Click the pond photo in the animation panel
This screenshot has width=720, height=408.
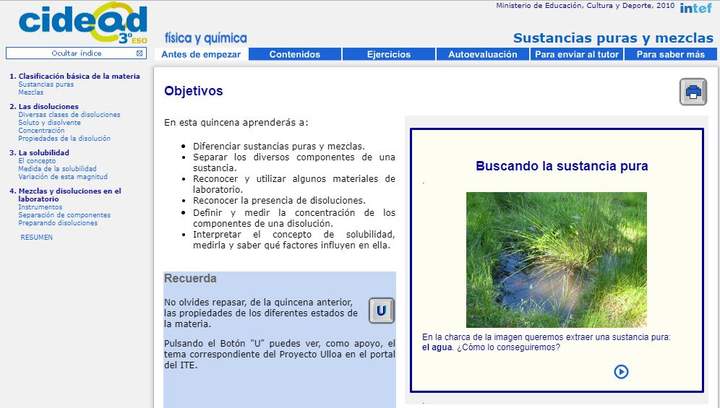[557, 260]
